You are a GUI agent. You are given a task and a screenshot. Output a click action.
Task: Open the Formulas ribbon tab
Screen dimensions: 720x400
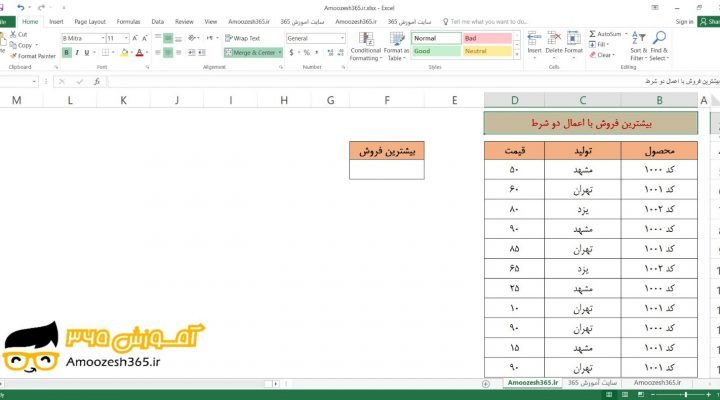[129, 22]
